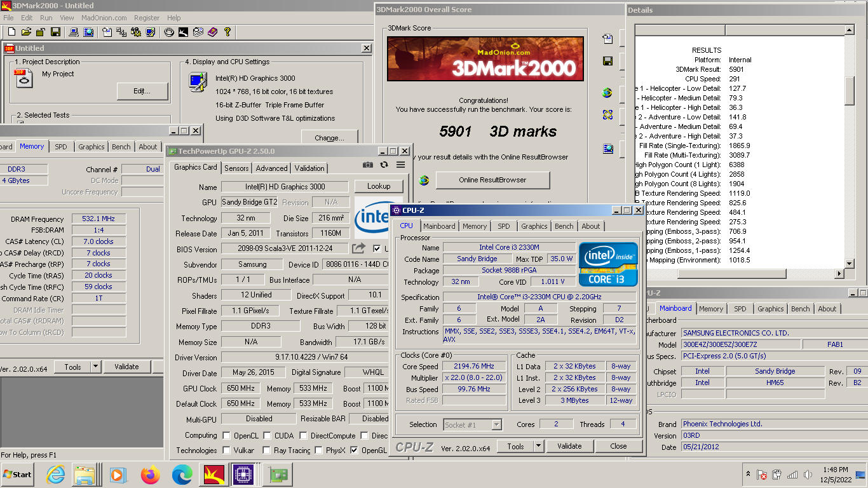Click the black demo image toolbar icon

pyautogui.click(x=183, y=32)
